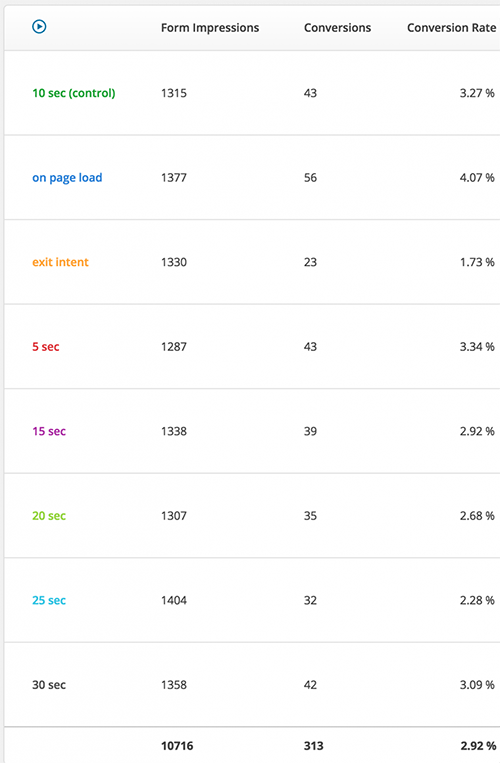Click the 4.07 % conversion rate value
Image resolution: width=500 pixels, height=763 pixels.
point(477,178)
